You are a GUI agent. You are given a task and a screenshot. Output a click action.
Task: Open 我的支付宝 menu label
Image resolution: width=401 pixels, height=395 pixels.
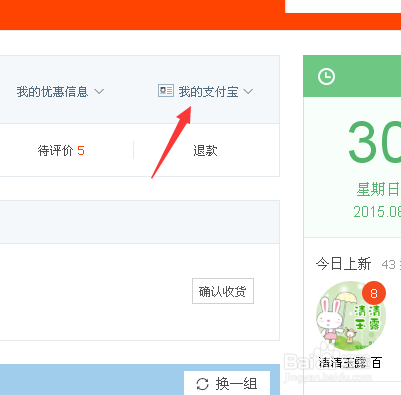point(208,92)
